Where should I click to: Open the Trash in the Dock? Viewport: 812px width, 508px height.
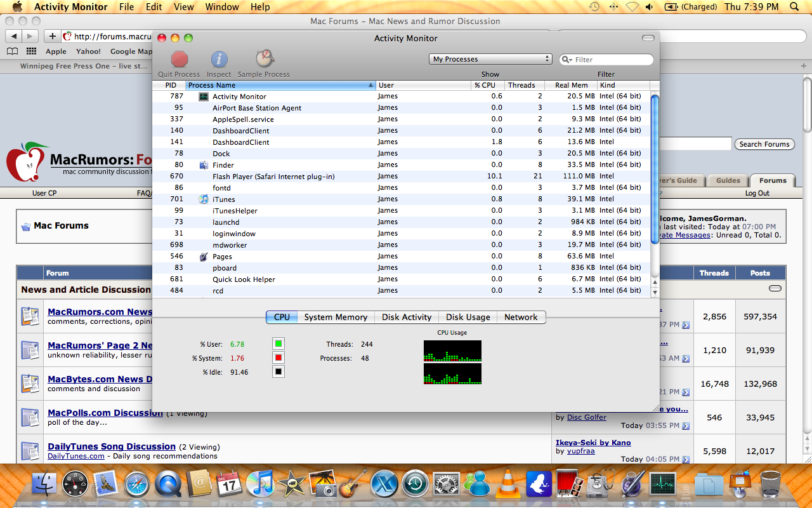coord(770,485)
